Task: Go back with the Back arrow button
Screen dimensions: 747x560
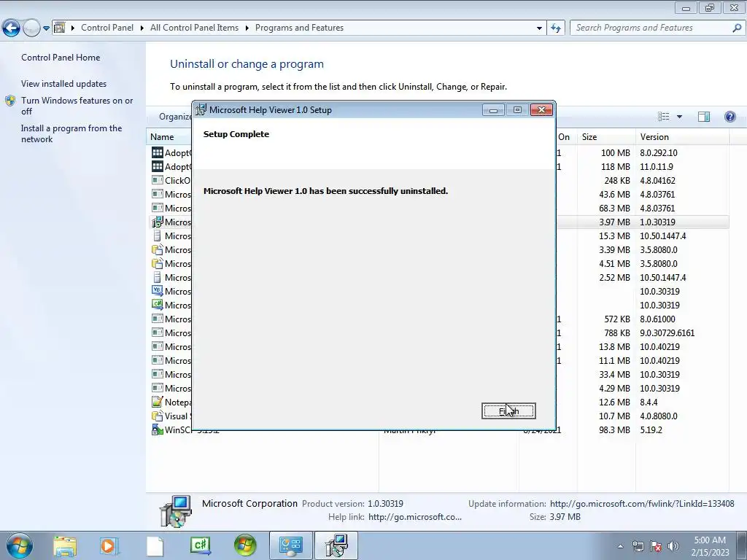Action: tap(12, 28)
